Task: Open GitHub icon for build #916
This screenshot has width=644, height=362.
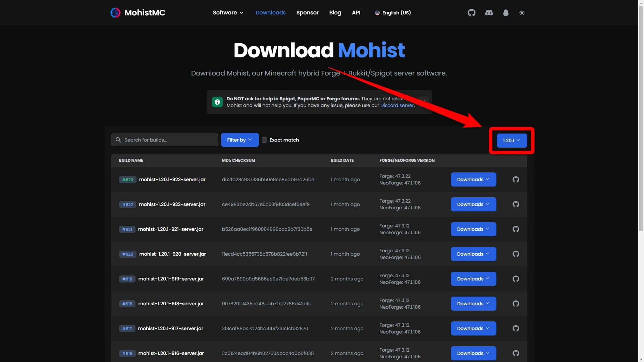Action: [x=516, y=353]
